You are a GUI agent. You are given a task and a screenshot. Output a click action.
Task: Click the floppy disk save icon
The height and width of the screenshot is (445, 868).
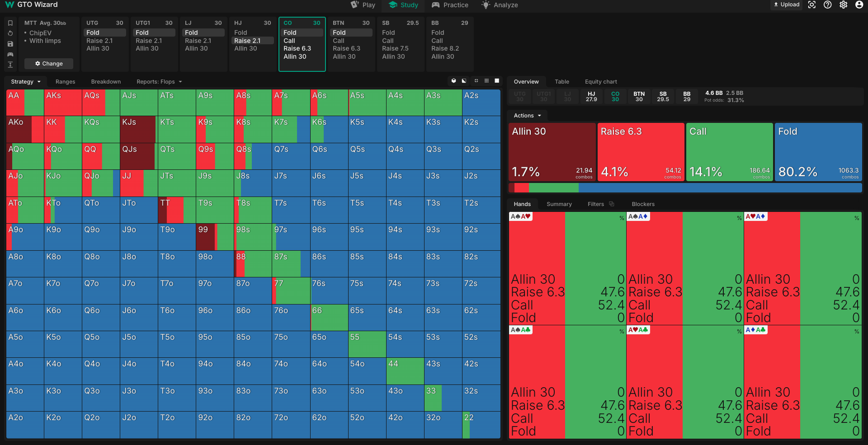10,44
